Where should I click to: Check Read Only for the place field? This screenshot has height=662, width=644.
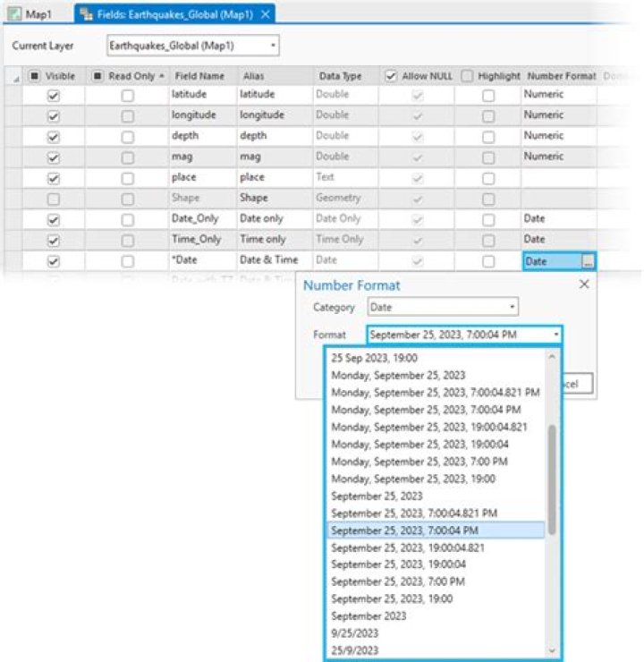[127, 179]
